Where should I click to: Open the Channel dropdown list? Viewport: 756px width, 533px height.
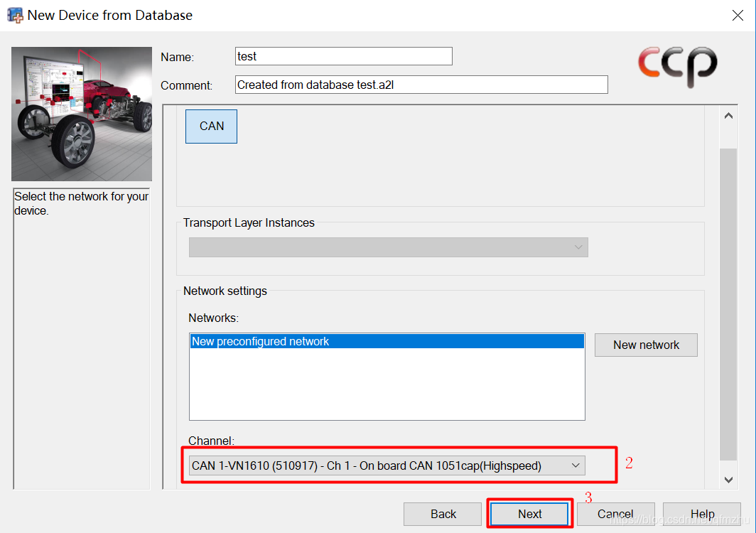tap(387, 465)
